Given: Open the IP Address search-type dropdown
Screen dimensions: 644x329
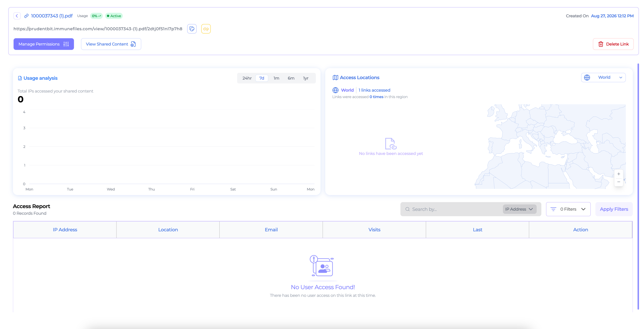Looking at the screenshot, I should click(x=519, y=209).
